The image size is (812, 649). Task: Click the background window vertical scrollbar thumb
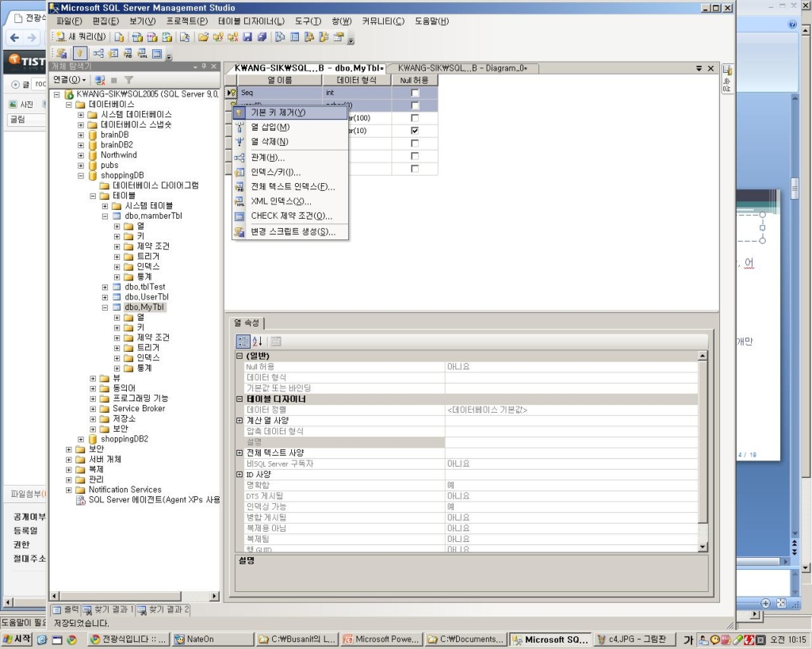(x=795, y=189)
